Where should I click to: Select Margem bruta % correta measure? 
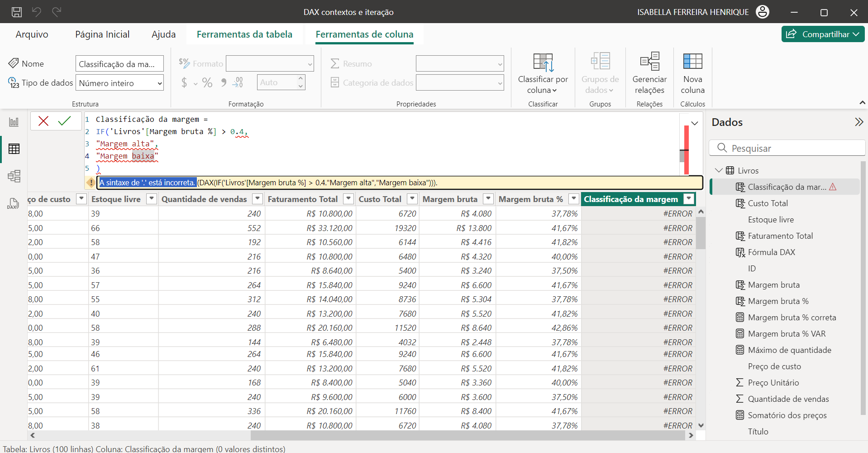pos(792,318)
